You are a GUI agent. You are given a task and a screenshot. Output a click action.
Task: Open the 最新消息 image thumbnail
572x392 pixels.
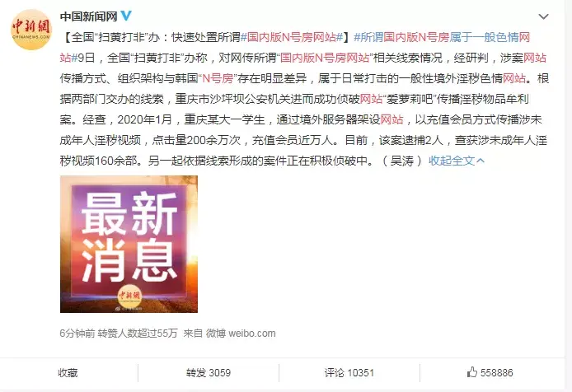tap(129, 244)
